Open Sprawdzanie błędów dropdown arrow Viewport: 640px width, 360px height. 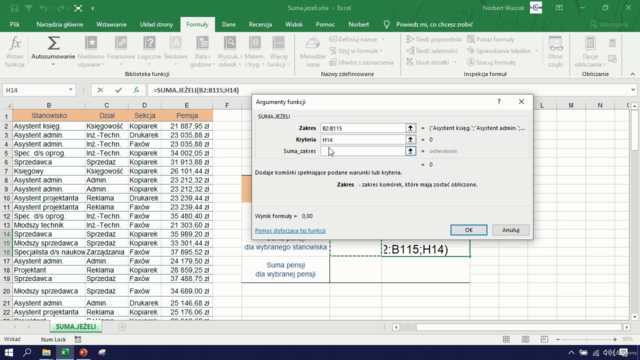point(536,51)
